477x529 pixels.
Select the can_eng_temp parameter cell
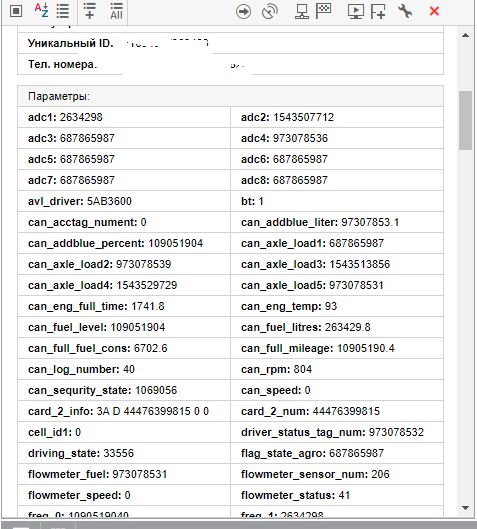pyautogui.click(x=337, y=306)
